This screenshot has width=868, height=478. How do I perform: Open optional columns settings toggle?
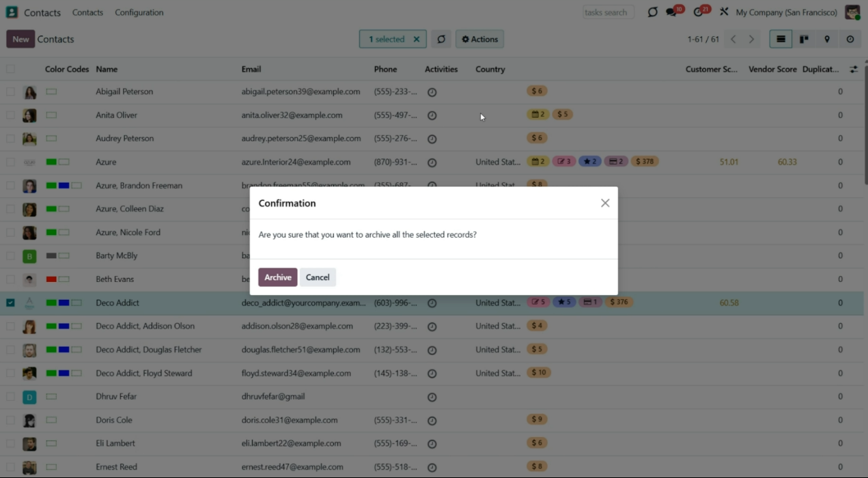pos(854,69)
